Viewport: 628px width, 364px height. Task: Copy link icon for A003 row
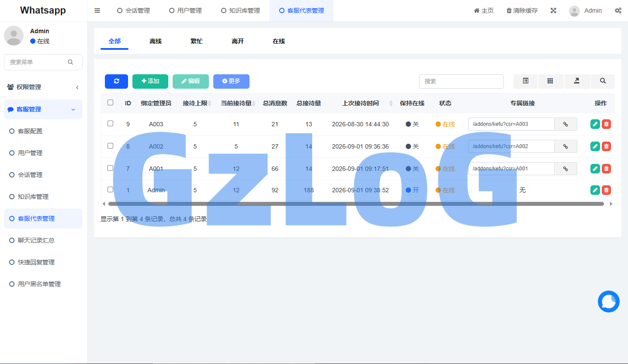tap(566, 124)
